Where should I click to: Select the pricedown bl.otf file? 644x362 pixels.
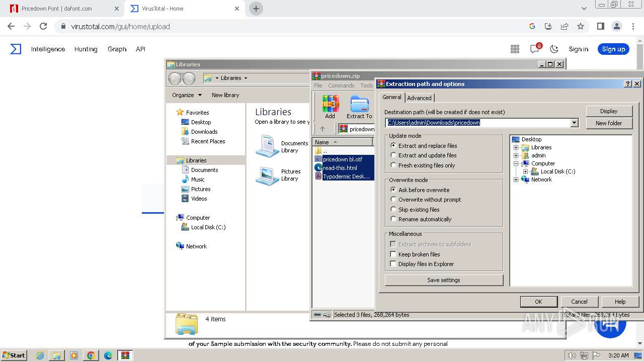343,159
